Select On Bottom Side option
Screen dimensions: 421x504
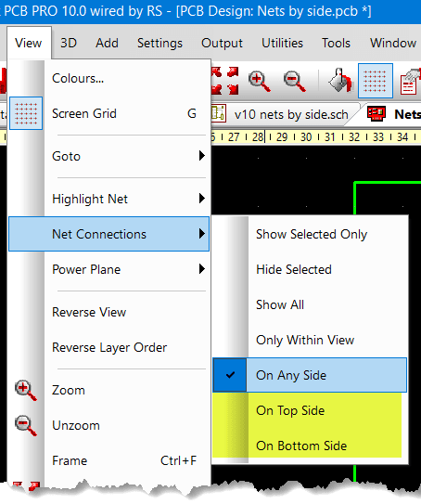click(x=310, y=446)
